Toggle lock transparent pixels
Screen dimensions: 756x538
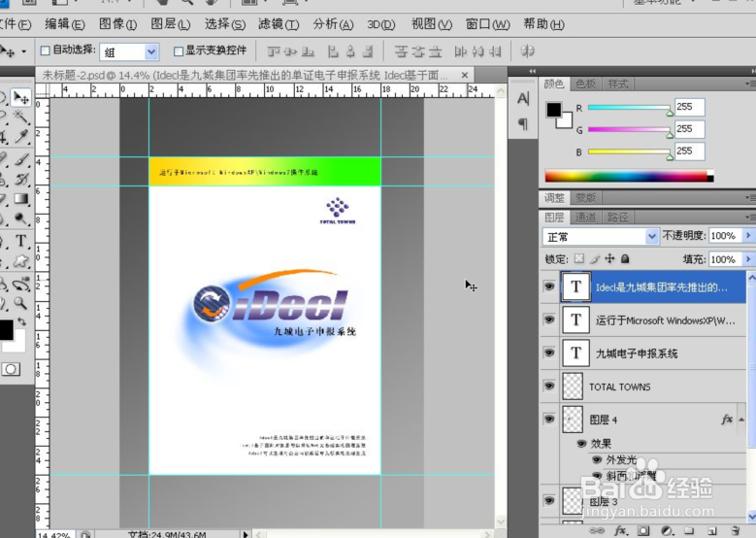pyautogui.click(x=579, y=259)
